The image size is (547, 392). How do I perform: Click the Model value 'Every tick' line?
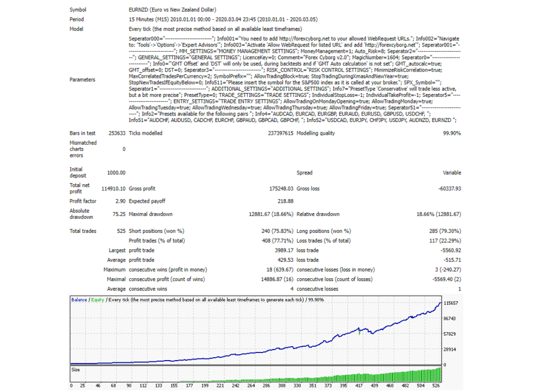(x=215, y=29)
